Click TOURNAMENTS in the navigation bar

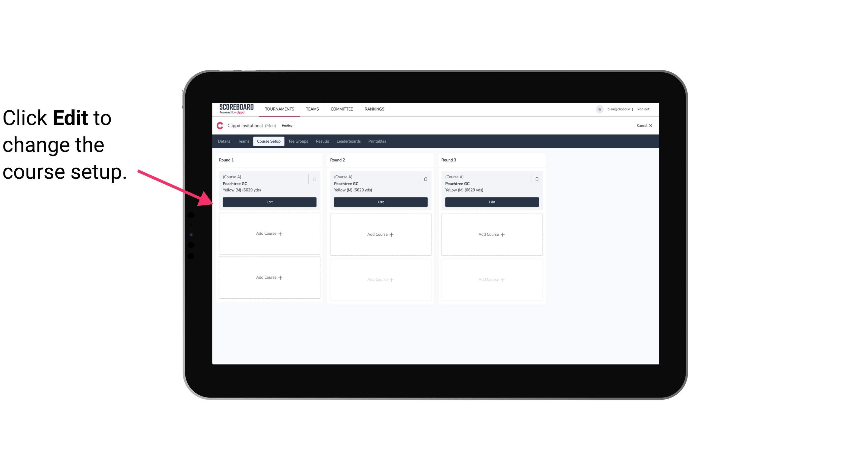[x=280, y=109]
